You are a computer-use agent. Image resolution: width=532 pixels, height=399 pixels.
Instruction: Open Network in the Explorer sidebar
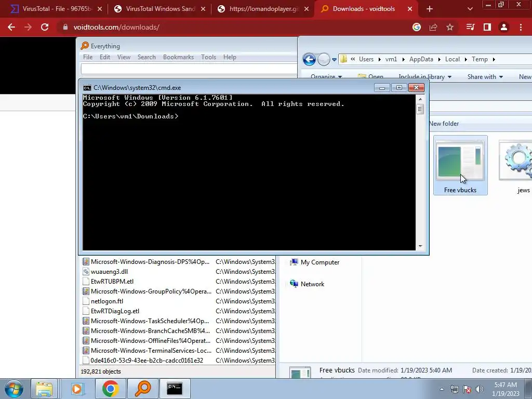pos(307,284)
